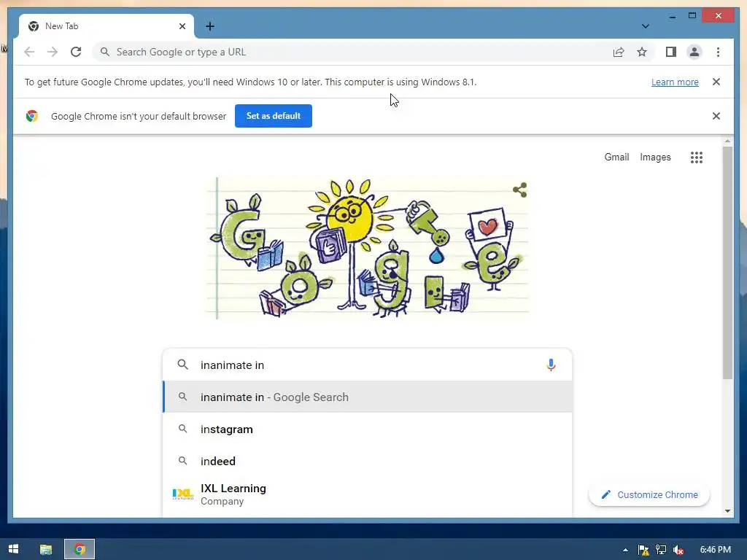
Task: Open the Windows Start button
Action: pyautogui.click(x=13, y=549)
